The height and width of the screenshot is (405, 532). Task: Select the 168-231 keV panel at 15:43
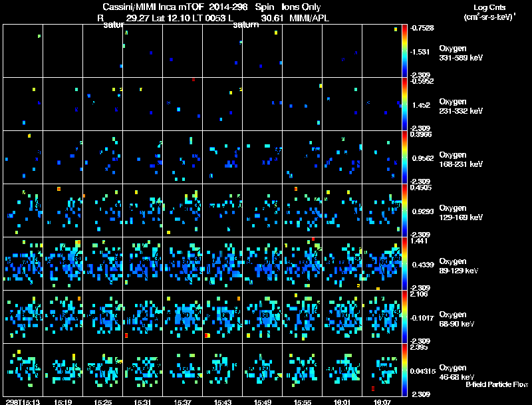click(223, 158)
